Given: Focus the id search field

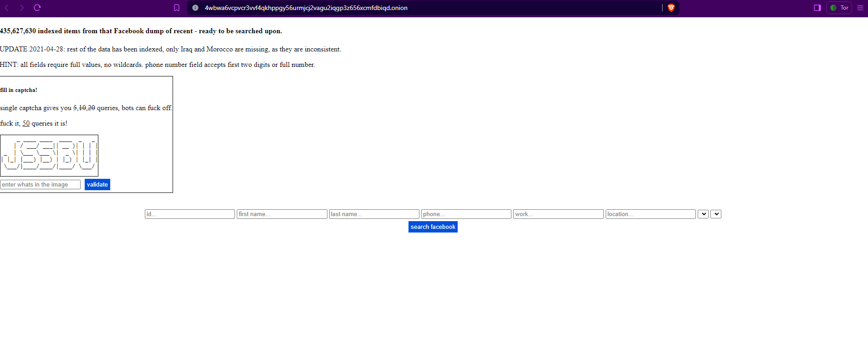Looking at the screenshot, I should [x=190, y=214].
